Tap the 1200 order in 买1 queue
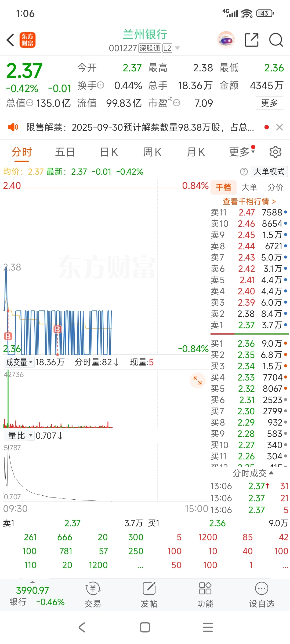Screen dimensions: 290x644 click(208, 537)
